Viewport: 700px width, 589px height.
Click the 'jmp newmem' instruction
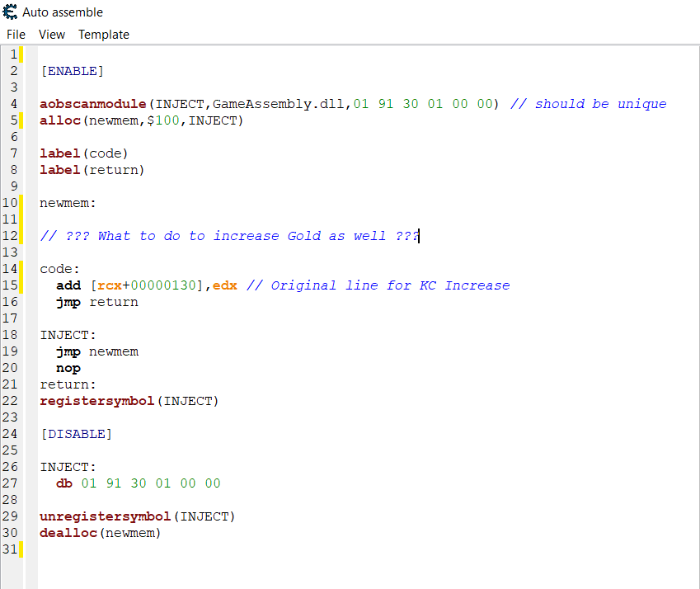[x=97, y=351]
